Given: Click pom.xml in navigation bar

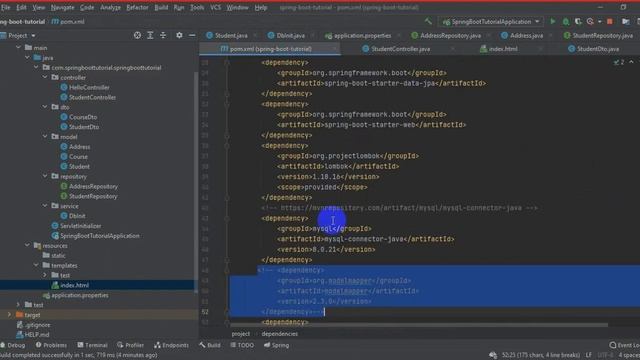Looking at the screenshot, I should coord(68,22).
